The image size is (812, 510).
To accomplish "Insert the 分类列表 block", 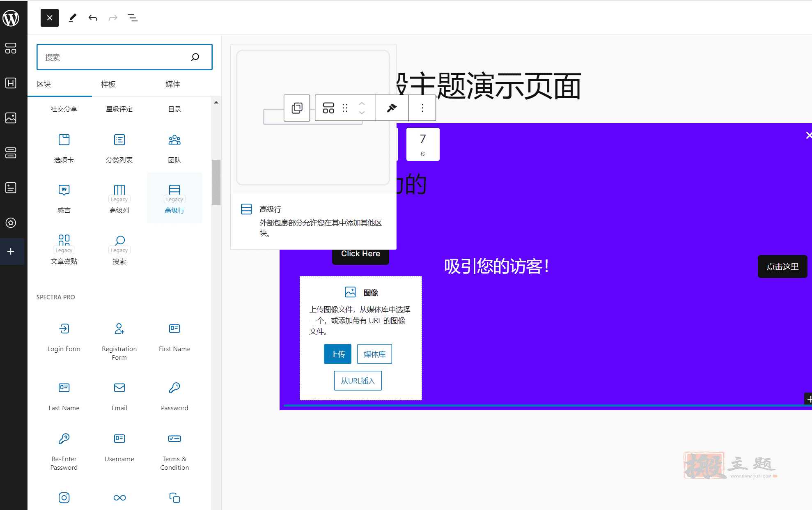I will (x=119, y=148).
